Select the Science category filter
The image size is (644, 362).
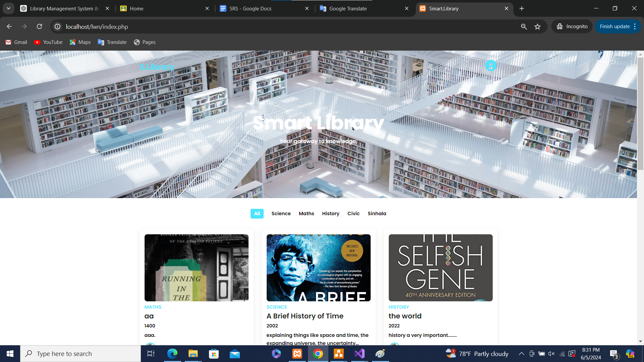pyautogui.click(x=281, y=214)
